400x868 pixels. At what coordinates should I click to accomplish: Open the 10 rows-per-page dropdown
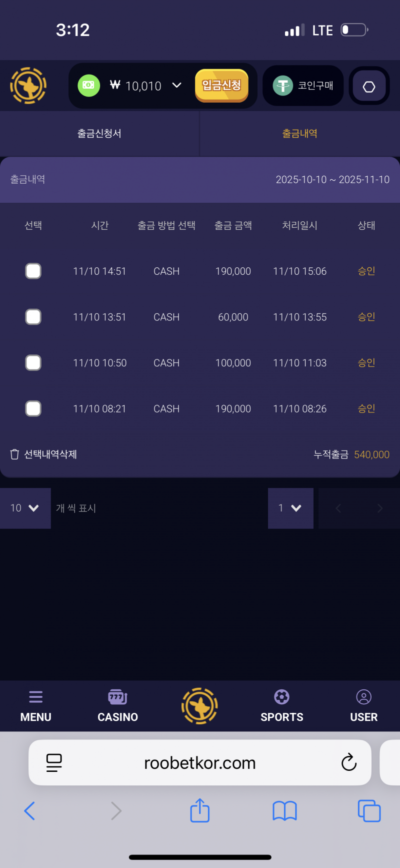[x=25, y=508]
